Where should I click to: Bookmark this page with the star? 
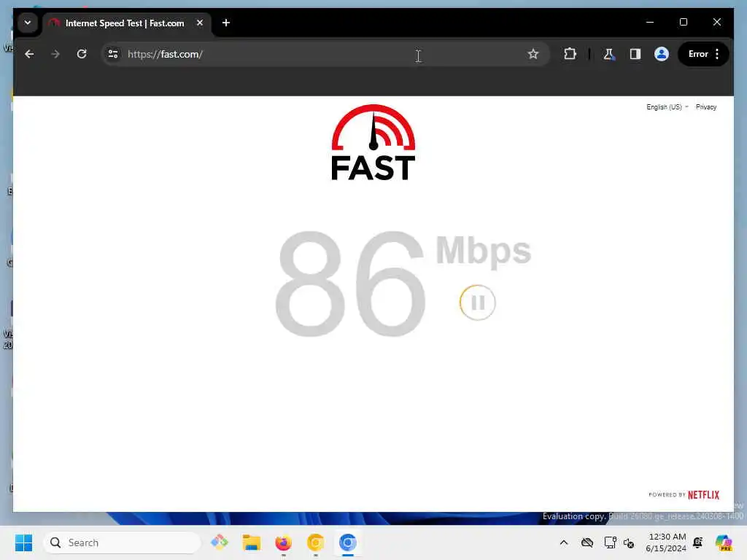[533, 54]
